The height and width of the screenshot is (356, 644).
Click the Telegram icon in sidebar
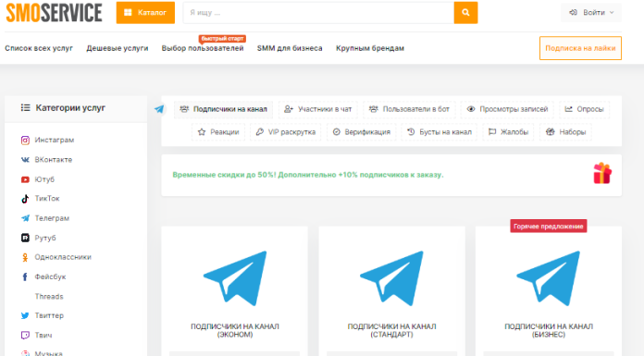(25, 218)
